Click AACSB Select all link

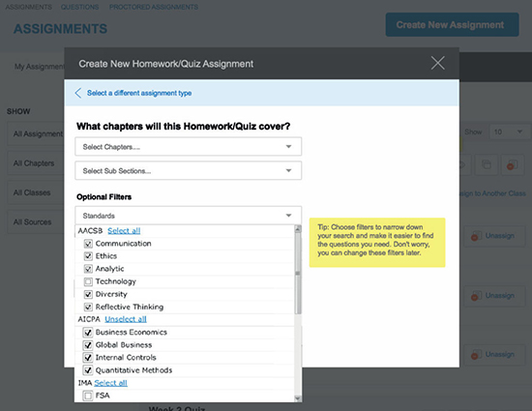coord(124,230)
